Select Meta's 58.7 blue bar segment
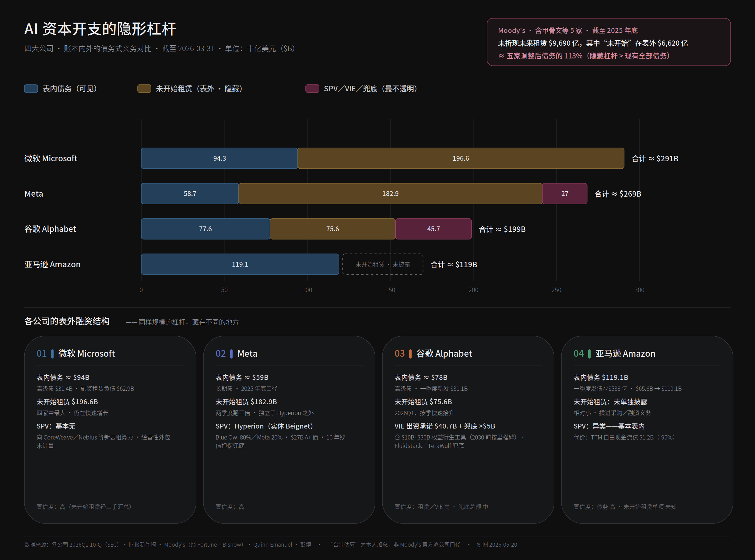Screen dimensions: 755x560 point(190,194)
